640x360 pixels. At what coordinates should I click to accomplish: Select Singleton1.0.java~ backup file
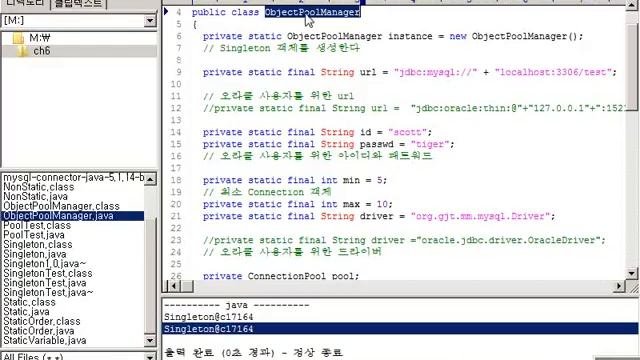point(44,264)
